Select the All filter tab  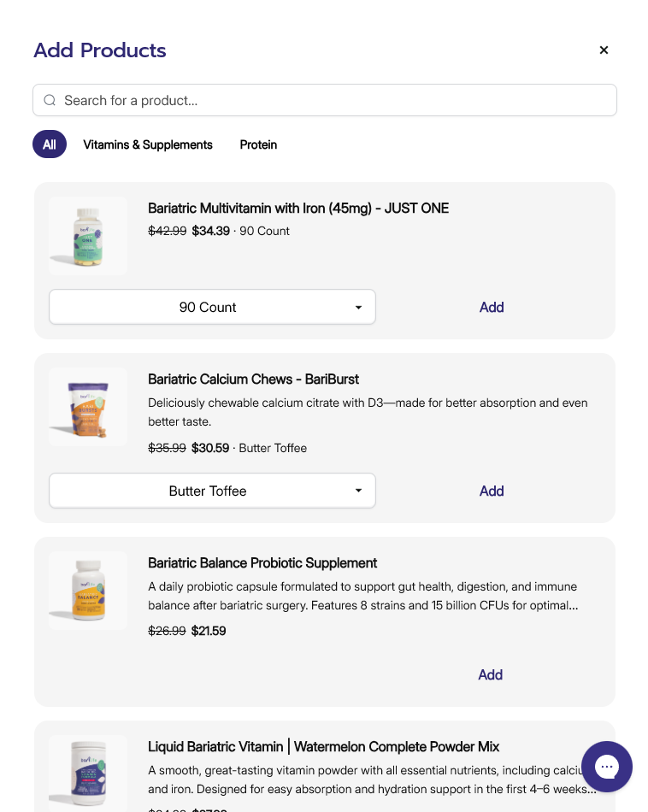tap(50, 144)
